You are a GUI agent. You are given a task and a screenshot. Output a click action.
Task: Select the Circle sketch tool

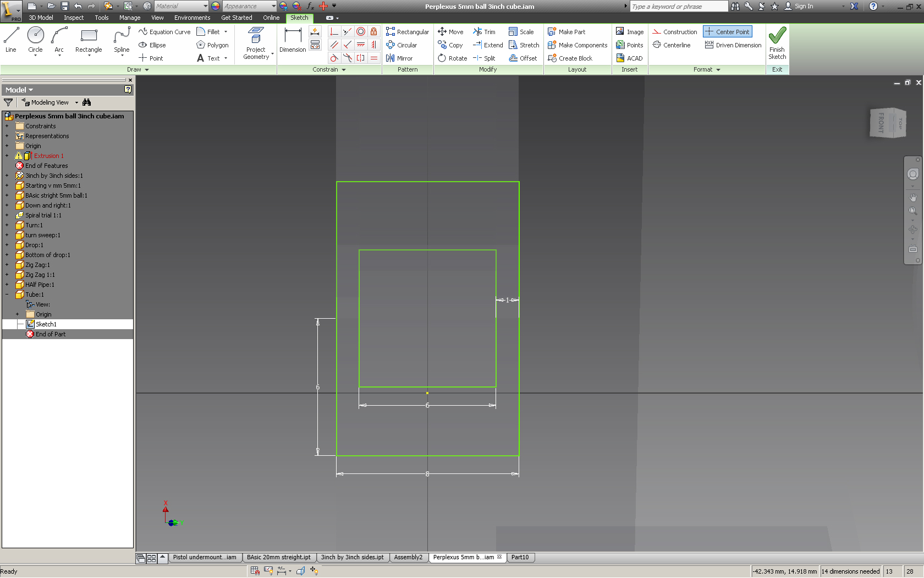coord(35,40)
